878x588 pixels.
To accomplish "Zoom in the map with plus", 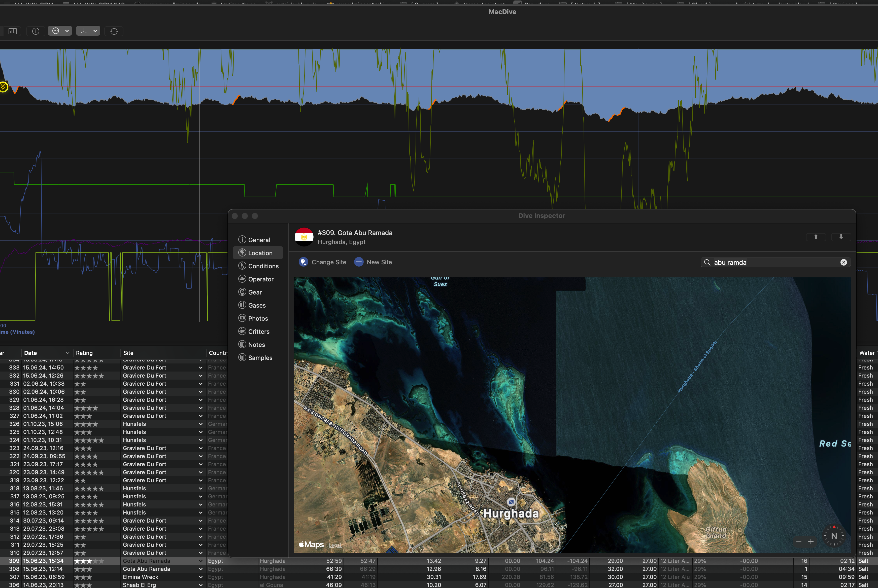I will click(811, 542).
